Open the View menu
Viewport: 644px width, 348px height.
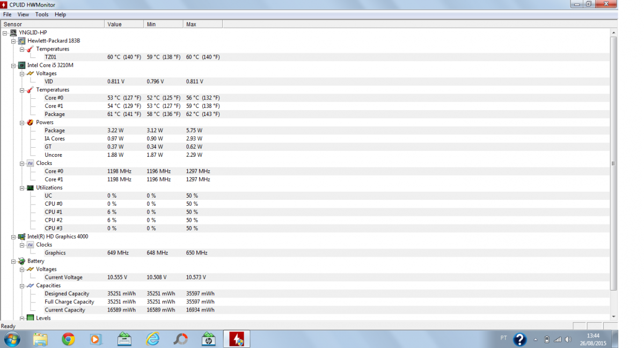23,15
